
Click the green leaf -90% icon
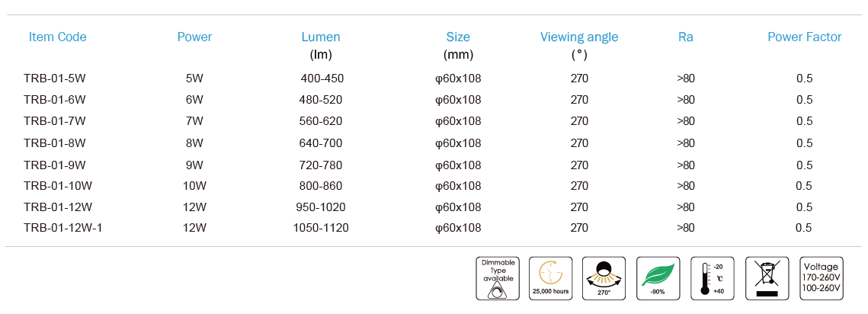(x=658, y=278)
